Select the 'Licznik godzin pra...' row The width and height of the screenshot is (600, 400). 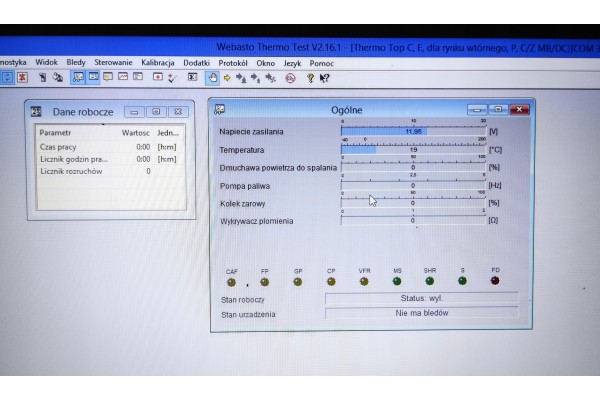[110, 159]
